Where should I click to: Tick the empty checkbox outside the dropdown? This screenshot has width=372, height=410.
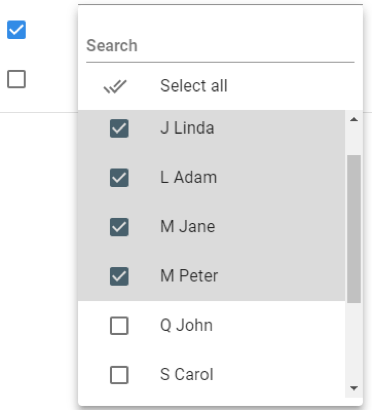[17, 79]
